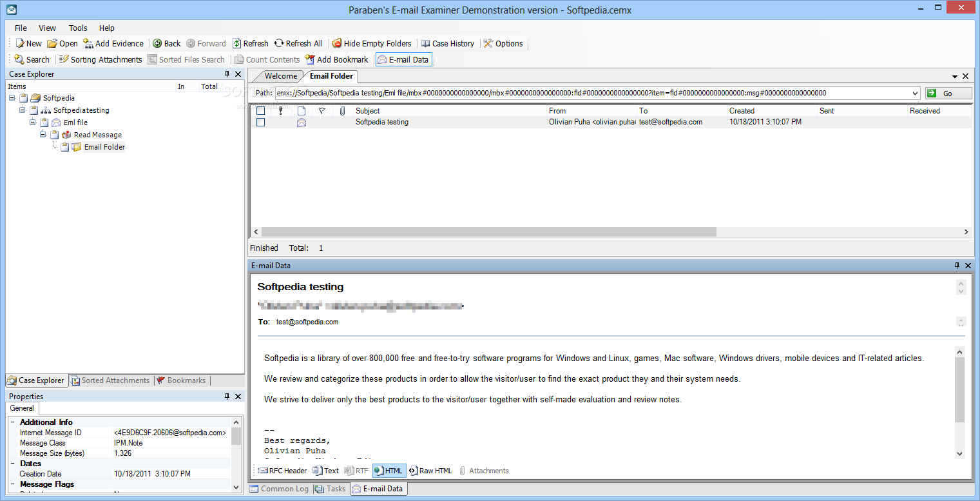
Task: Switch to the Welcome tab
Action: (281, 76)
